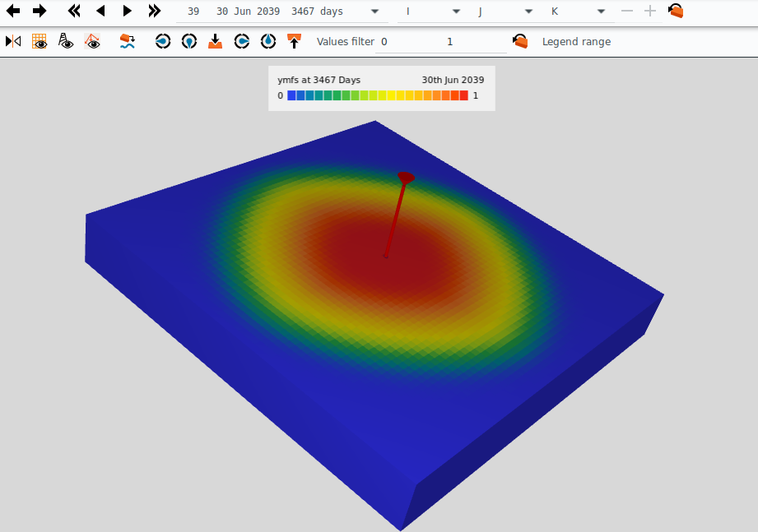
Task: Click the forward arrow navigation icon
Action: 40,12
